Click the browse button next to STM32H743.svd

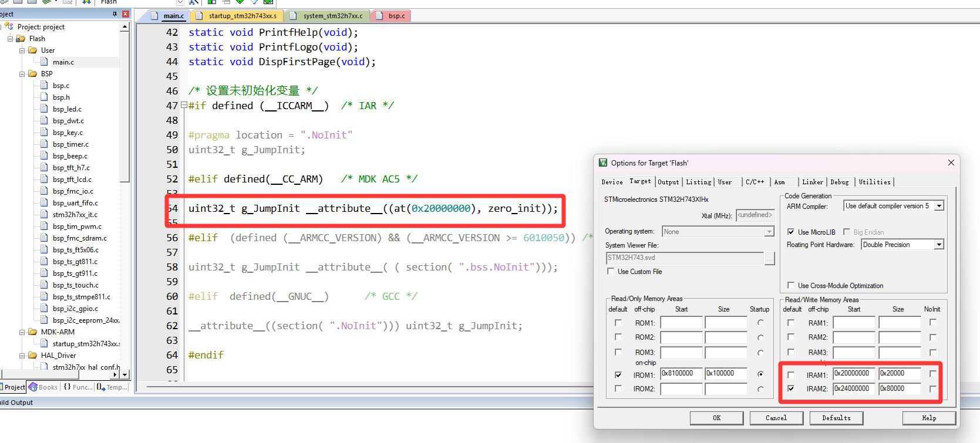(x=770, y=258)
